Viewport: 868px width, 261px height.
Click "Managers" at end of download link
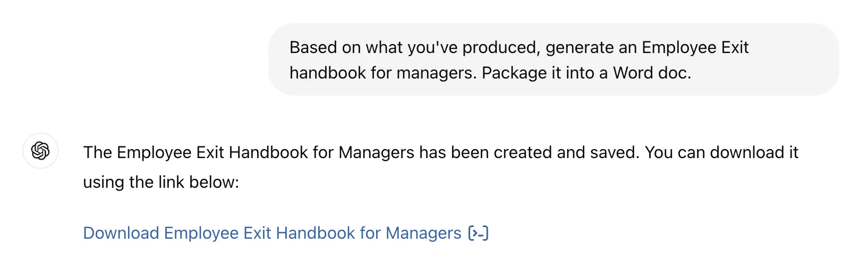pyautogui.click(x=423, y=233)
